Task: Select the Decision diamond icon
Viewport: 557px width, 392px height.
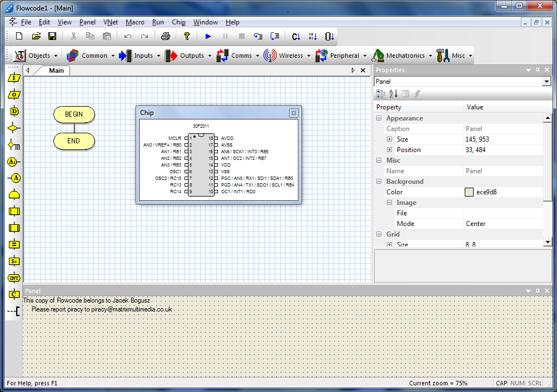Action: [x=14, y=128]
